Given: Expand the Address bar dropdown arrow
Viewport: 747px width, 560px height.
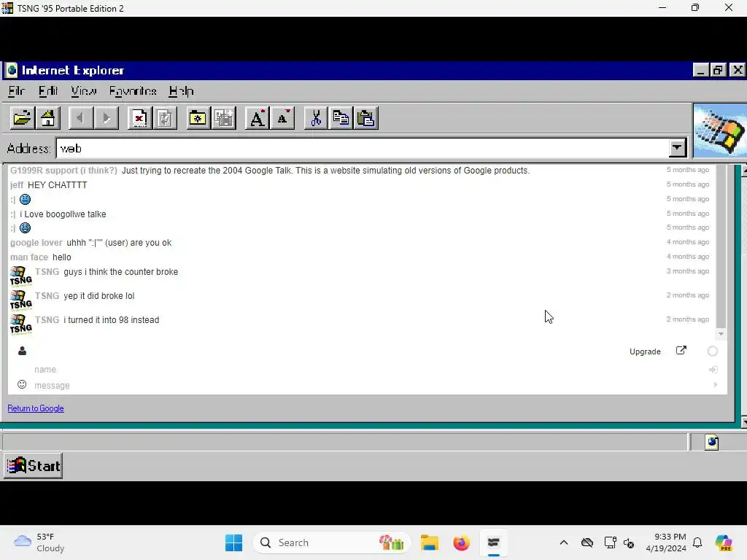Looking at the screenshot, I should pyautogui.click(x=677, y=148).
